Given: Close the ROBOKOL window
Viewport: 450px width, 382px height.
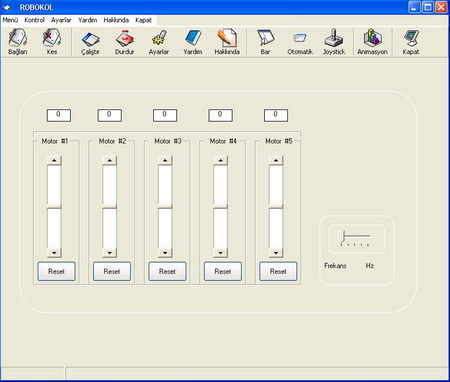Looking at the screenshot, I should [441, 7].
